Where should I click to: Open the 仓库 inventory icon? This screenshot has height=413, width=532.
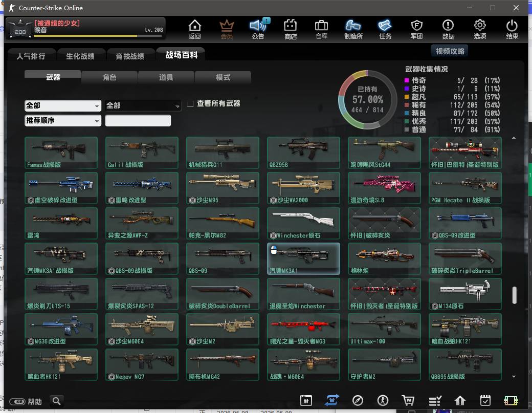[321, 29]
